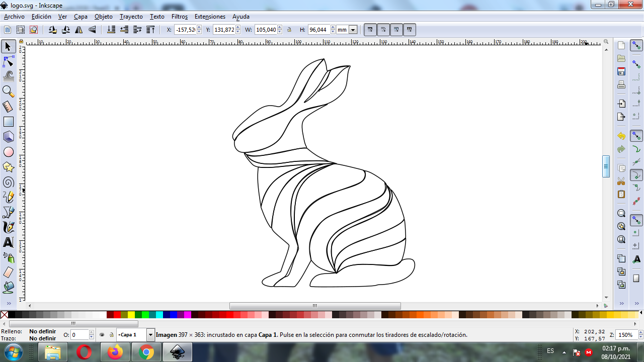This screenshot has height=362, width=644.
Task: Expand commands bar overflow chevron
Action: click(x=621, y=304)
